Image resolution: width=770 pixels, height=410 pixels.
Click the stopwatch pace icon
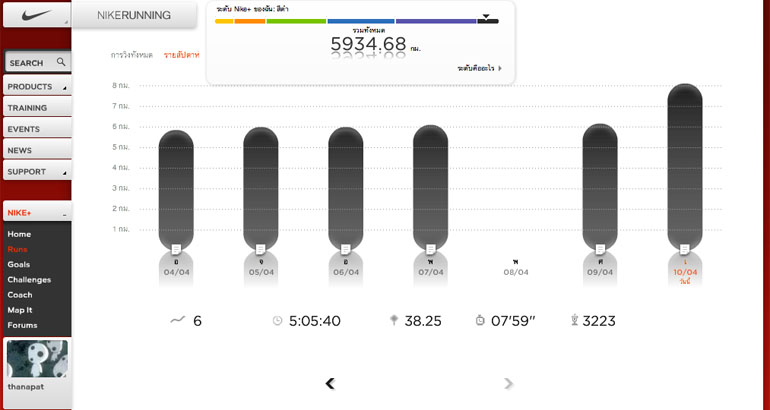tap(480, 321)
